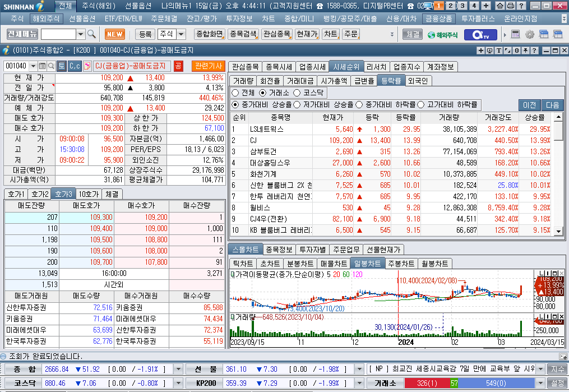Click the orange 관련기사 button

pyautogui.click(x=209, y=66)
